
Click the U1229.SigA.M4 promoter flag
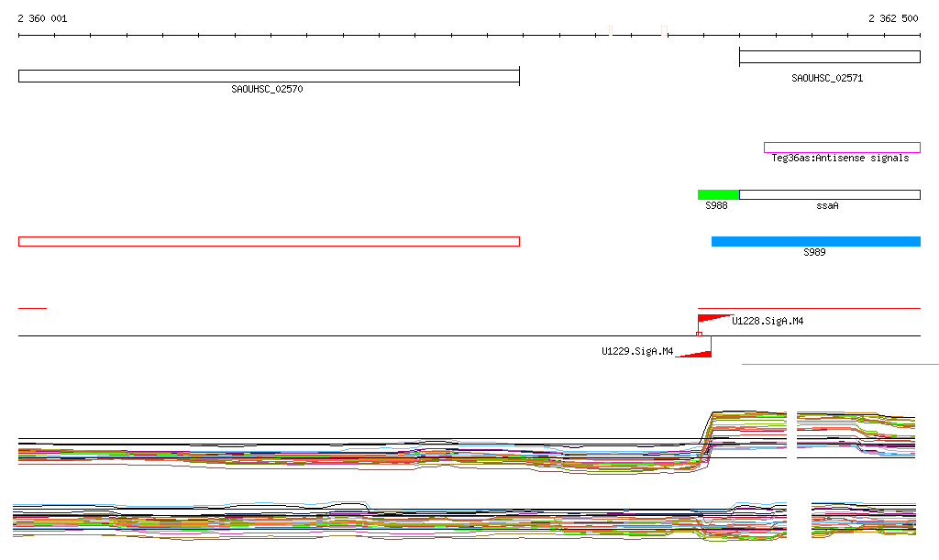coord(695,354)
